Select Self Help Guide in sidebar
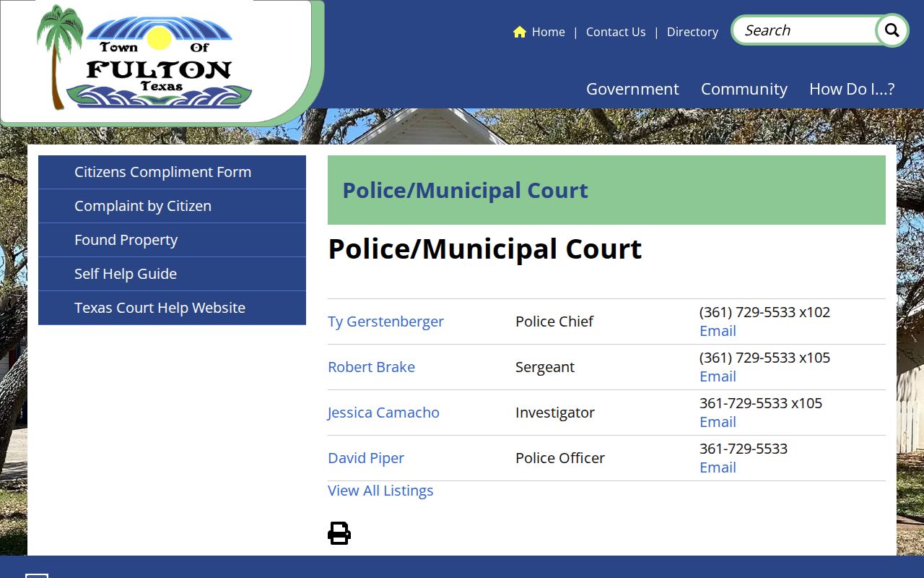 click(x=172, y=274)
